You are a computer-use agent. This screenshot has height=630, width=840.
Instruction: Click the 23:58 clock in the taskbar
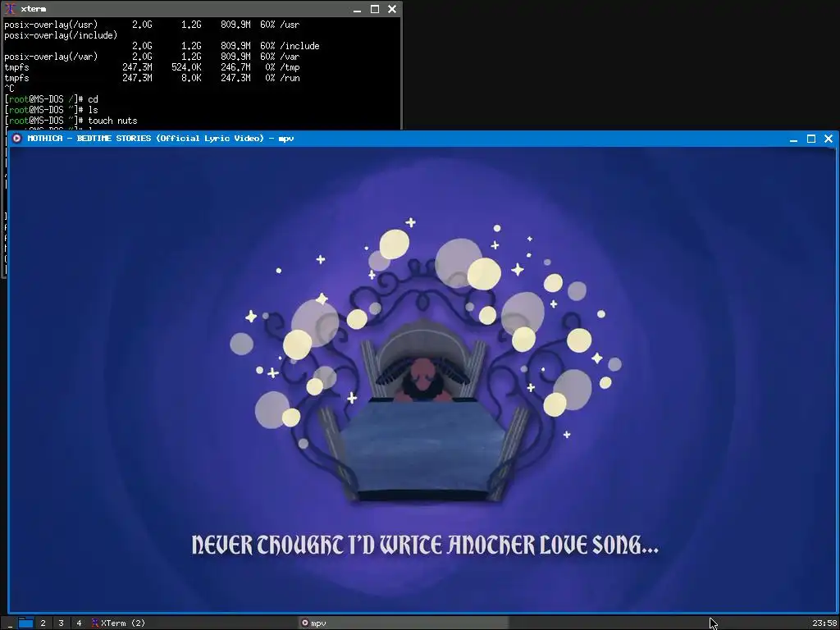tap(824, 623)
